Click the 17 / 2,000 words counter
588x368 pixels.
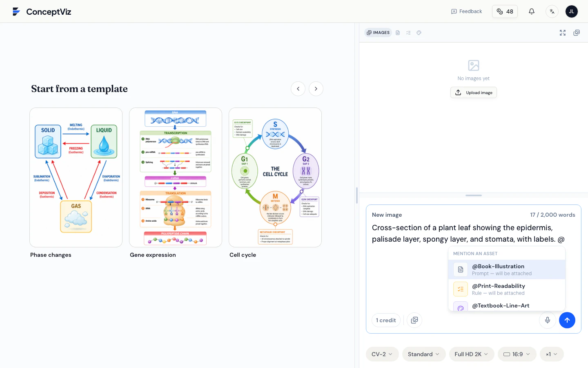[552, 215]
